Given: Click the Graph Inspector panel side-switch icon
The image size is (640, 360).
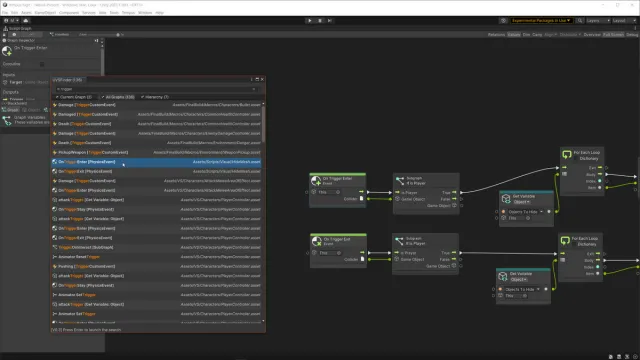Looking at the screenshot, I should tap(96, 40).
